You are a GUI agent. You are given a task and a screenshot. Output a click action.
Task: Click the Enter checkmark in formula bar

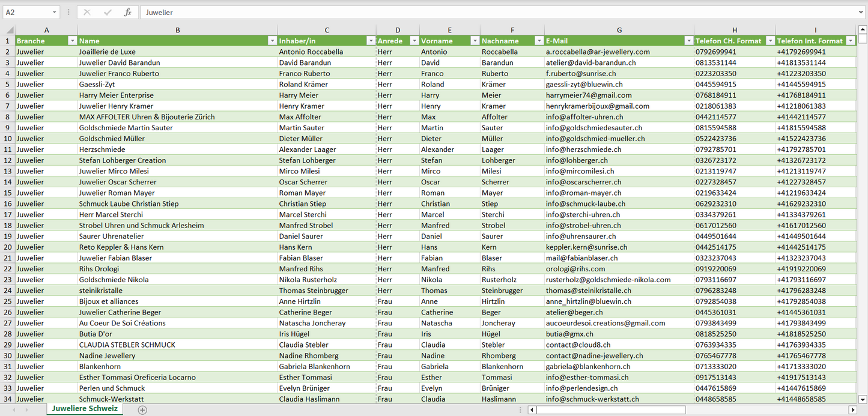click(108, 12)
